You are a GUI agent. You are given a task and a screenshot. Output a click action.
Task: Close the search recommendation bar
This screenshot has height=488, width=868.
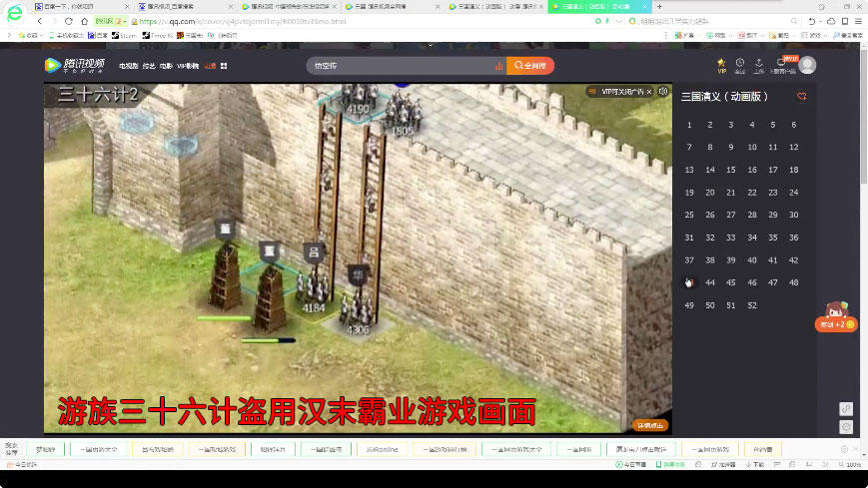[x=855, y=449]
